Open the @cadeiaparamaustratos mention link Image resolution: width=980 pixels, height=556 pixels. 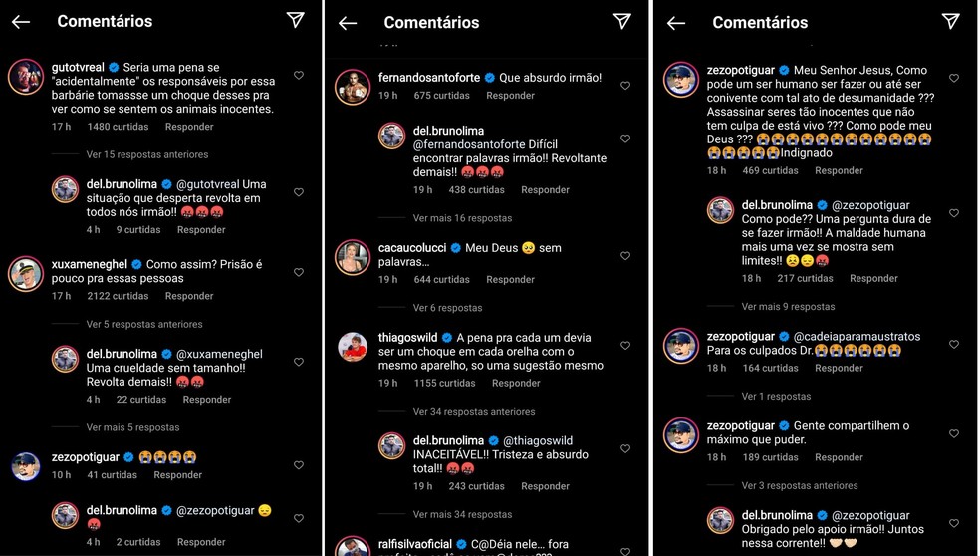(857, 337)
